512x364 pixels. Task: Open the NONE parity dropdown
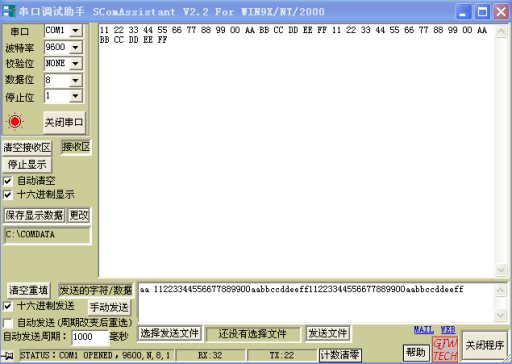point(76,63)
